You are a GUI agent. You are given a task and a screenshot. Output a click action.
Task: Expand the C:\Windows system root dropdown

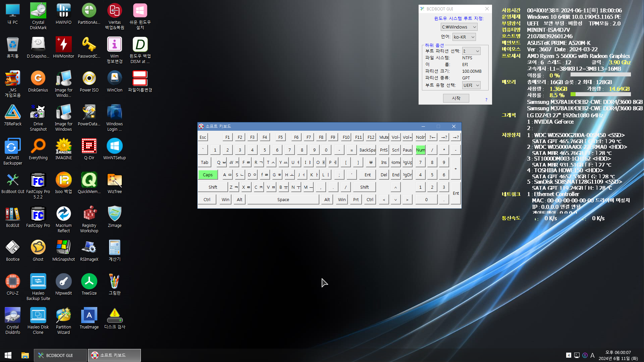(x=474, y=27)
